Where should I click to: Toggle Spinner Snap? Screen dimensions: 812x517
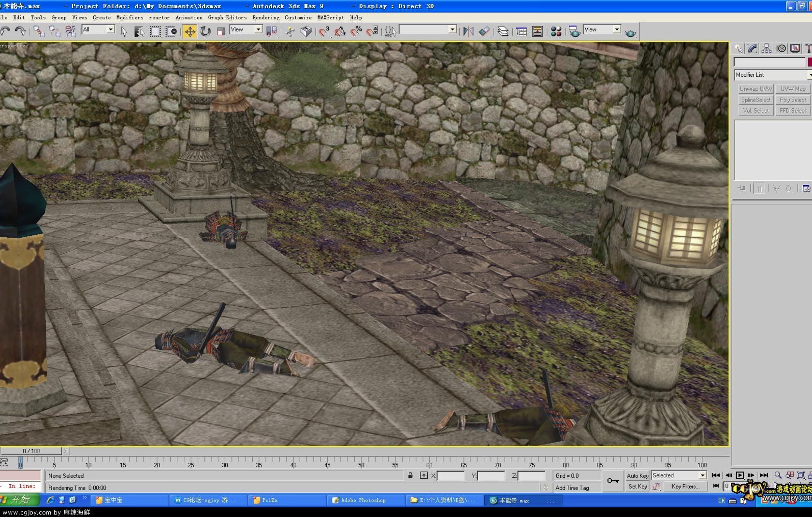(x=372, y=31)
